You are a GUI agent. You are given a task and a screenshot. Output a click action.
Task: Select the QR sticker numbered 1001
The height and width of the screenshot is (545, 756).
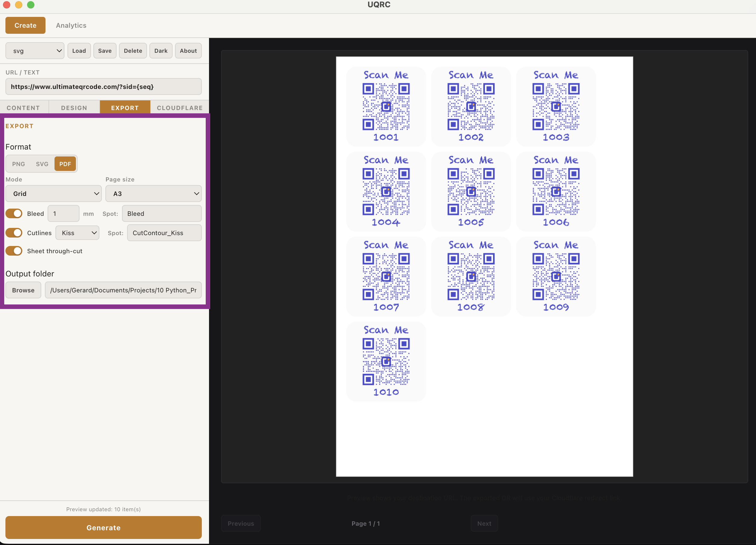click(x=386, y=106)
